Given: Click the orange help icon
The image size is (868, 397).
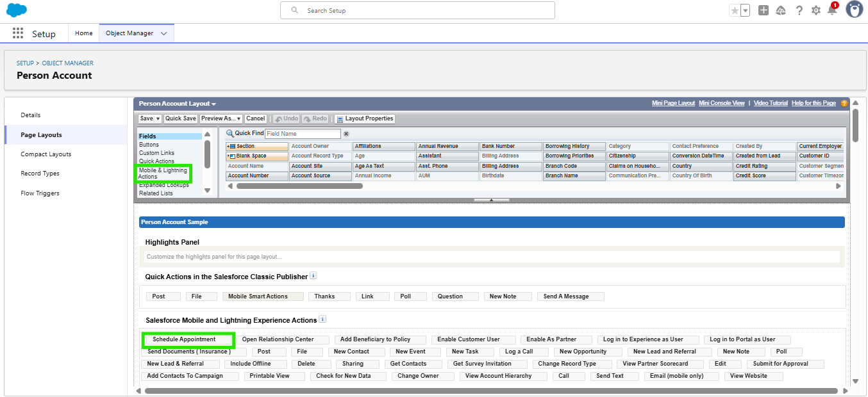Looking at the screenshot, I should coord(844,103).
